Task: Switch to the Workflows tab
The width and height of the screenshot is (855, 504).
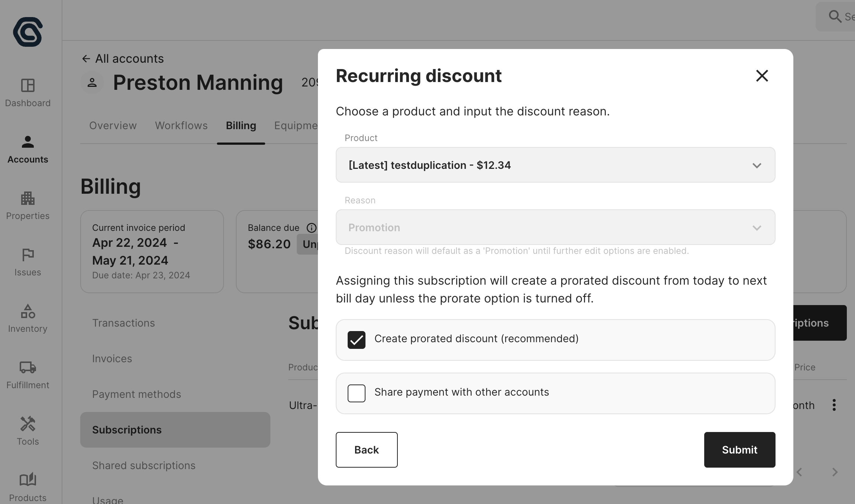Action: (181, 126)
